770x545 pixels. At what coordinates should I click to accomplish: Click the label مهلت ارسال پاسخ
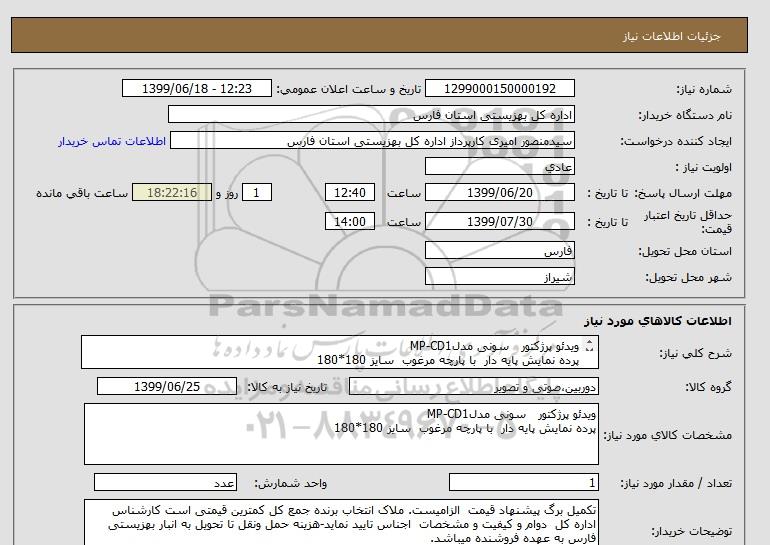[683, 193]
